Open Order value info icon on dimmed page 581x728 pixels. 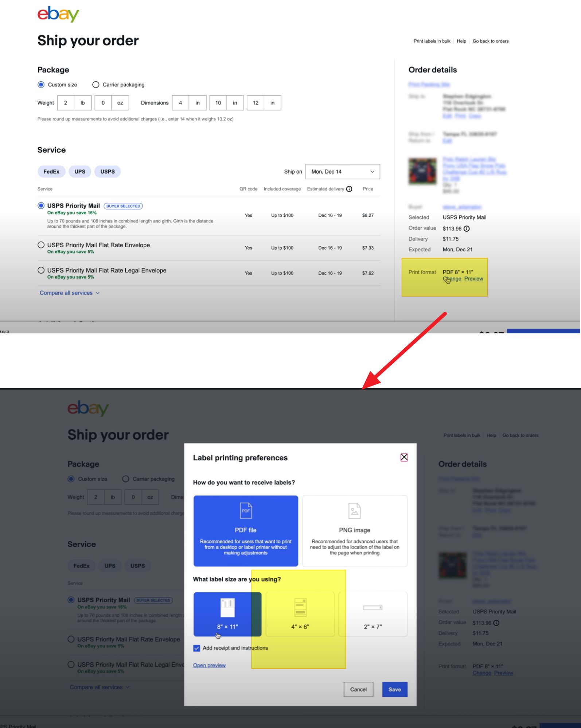[x=496, y=623]
